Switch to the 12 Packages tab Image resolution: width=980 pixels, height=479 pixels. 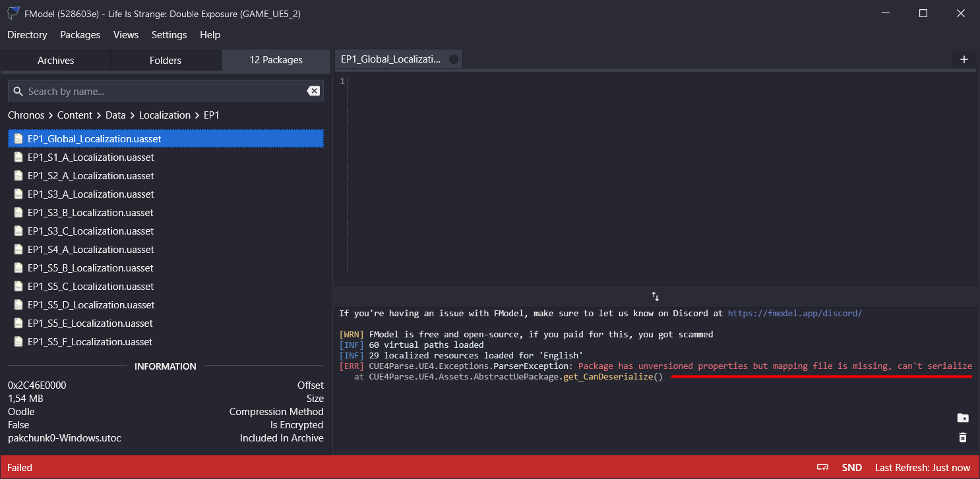click(276, 60)
